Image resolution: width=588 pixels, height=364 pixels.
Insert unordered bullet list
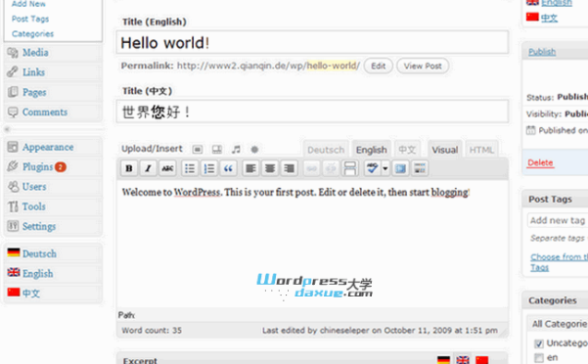tap(190, 168)
